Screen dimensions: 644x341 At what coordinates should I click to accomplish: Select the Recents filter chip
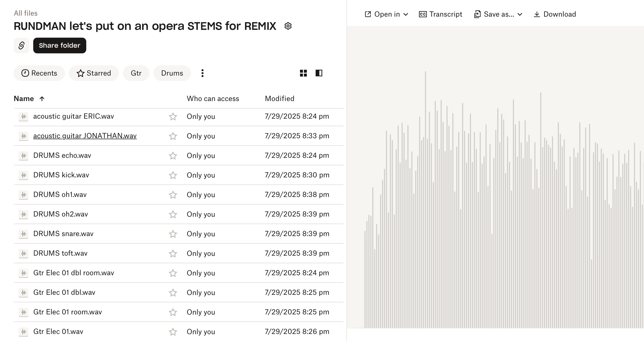click(x=39, y=73)
